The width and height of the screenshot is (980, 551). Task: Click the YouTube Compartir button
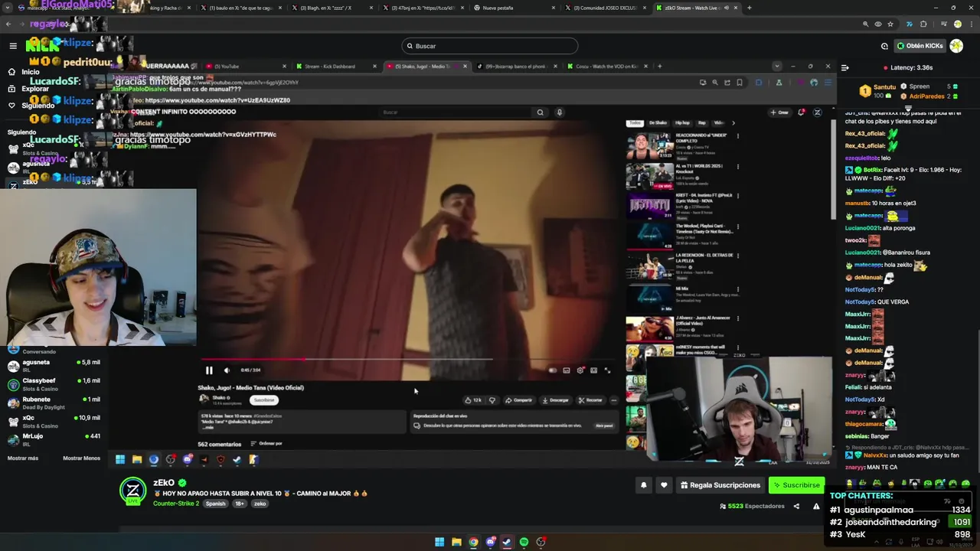click(x=518, y=400)
